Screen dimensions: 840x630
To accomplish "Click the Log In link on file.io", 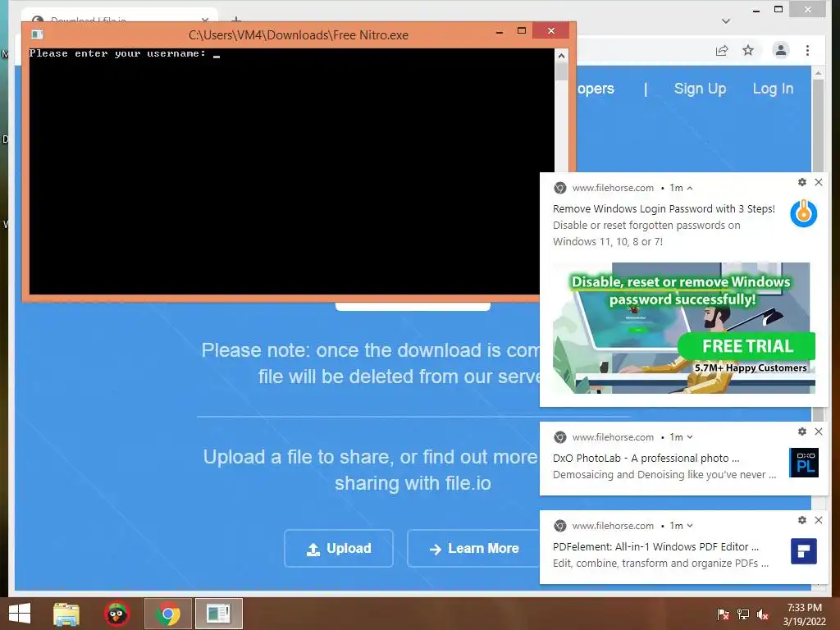I will (773, 89).
